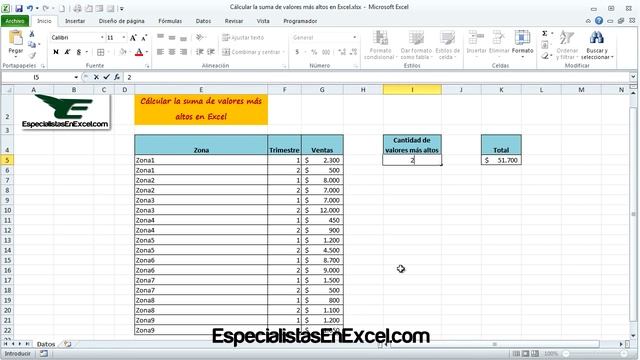Toggle bold formatting N button
Viewport: 640px width, 360px height.
pos(56,52)
